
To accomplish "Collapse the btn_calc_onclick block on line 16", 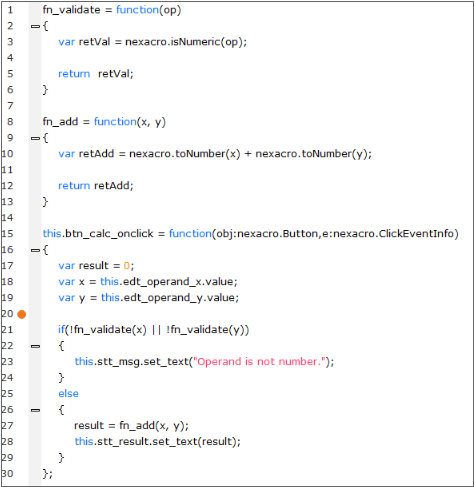I will 35,250.
